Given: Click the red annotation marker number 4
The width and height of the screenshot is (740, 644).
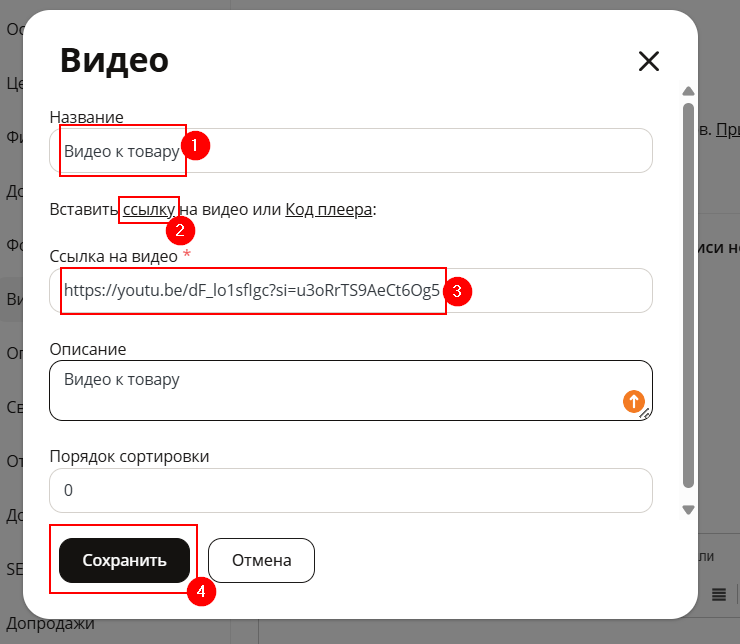Looking at the screenshot, I should point(202,591).
